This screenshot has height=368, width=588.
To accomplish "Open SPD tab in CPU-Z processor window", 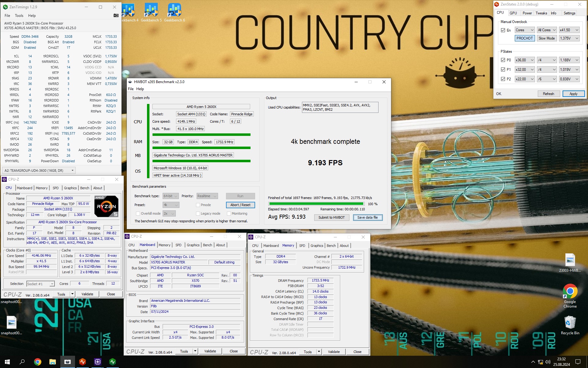I will click(x=55, y=188).
